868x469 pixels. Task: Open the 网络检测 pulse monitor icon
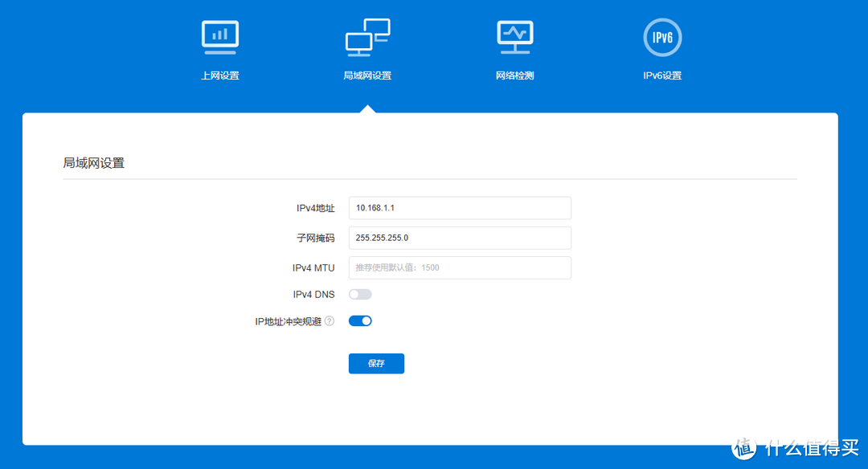[x=514, y=37]
